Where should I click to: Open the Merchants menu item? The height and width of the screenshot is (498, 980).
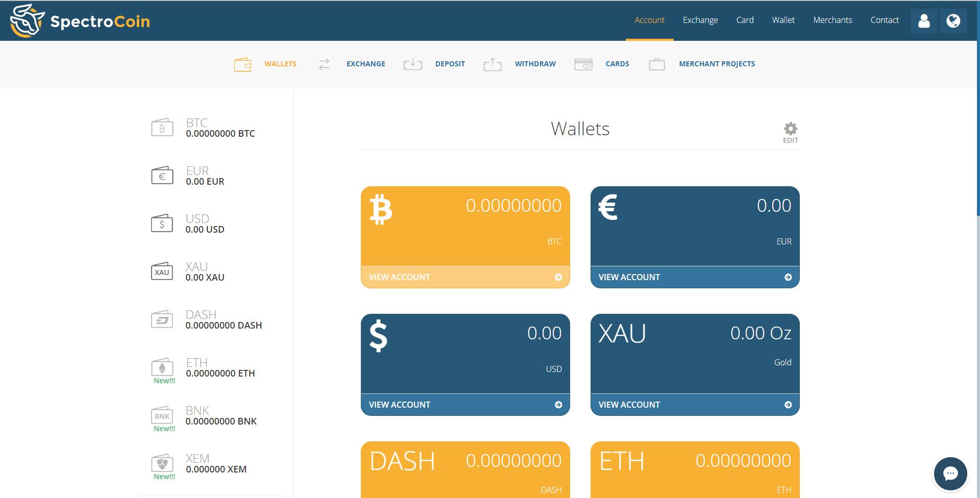832,20
